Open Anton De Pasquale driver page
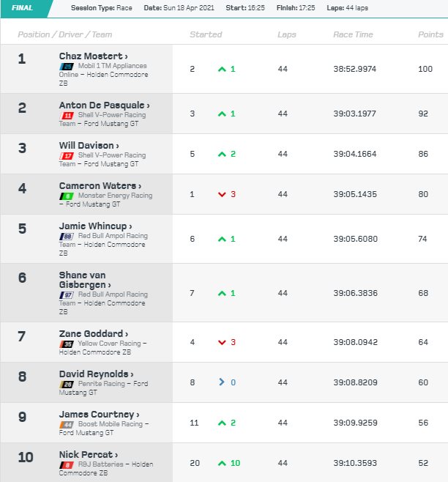This screenshot has height=482, width=448. point(104,105)
